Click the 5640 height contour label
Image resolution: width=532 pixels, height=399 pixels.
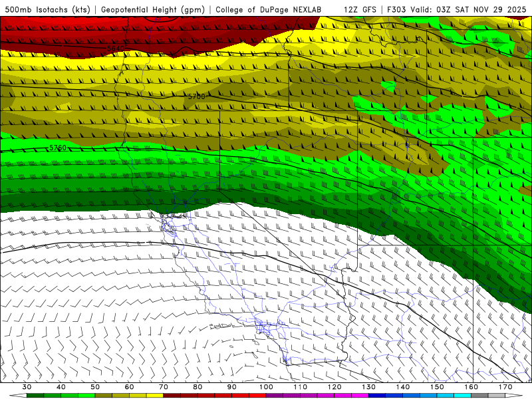(116, 49)
